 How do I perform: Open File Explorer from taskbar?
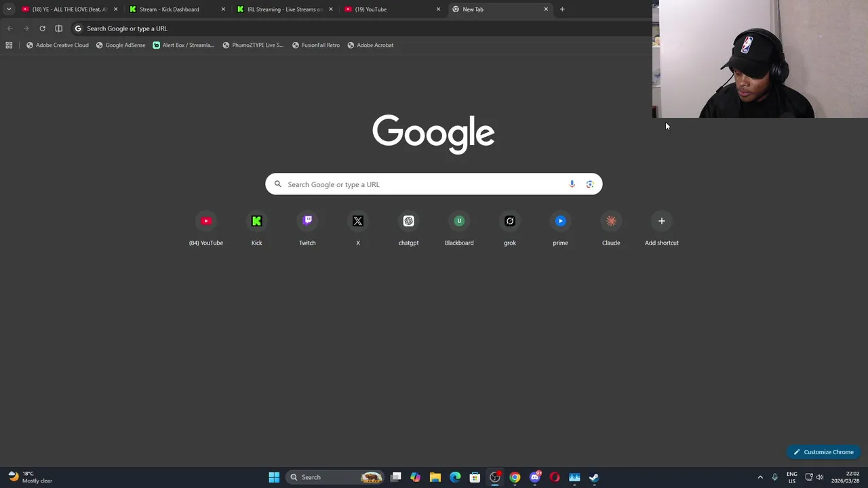(x=435, y=477)
